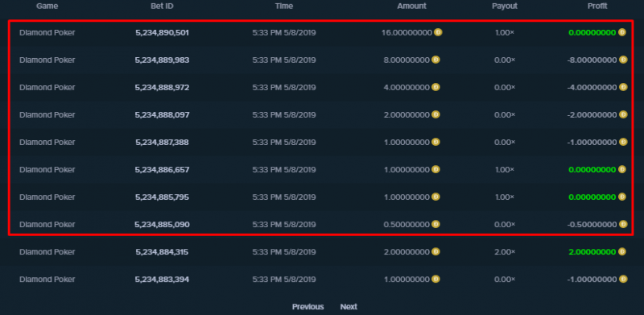The width and height of the screenshot is (644, 315).
Task: Click coin icon beside amount 4.00000000
Action: click(436, 87)
